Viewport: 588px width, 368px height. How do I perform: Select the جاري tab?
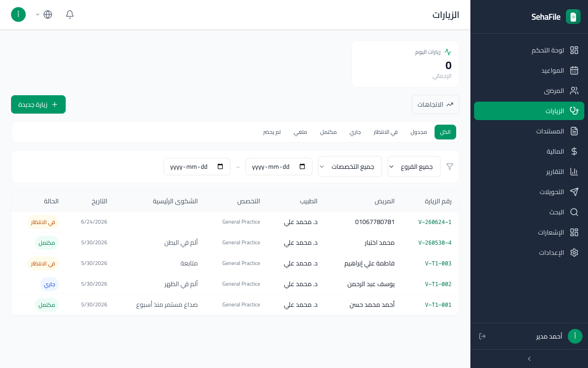click(355, 132)
